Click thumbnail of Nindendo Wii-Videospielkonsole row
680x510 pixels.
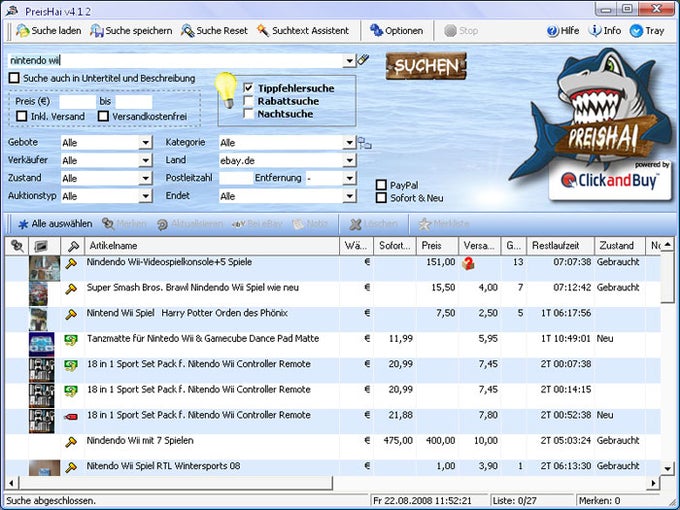44,268
